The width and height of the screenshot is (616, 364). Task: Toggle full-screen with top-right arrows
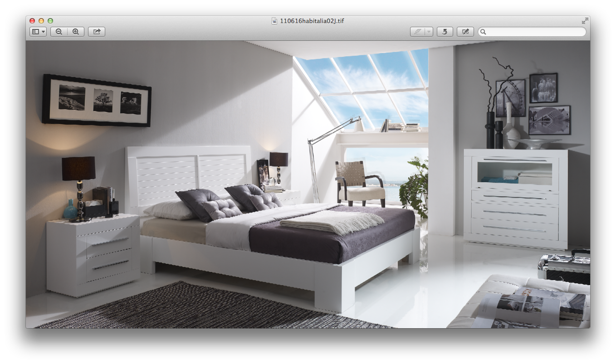tap(584, 20)
